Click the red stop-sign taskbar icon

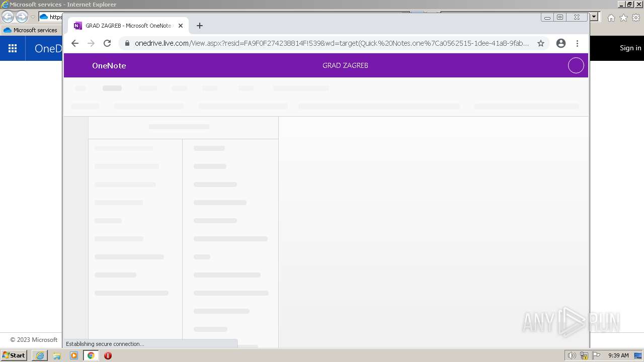pos(108,355)
